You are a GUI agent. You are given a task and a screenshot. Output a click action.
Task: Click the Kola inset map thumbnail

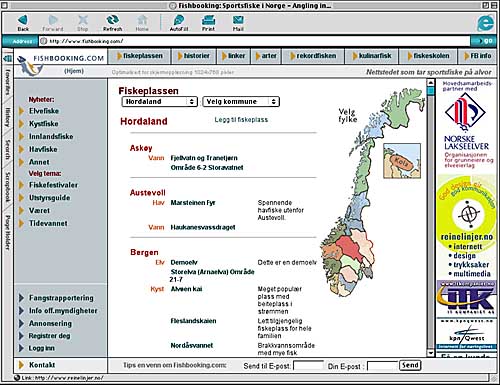click(x=402, y=161)
